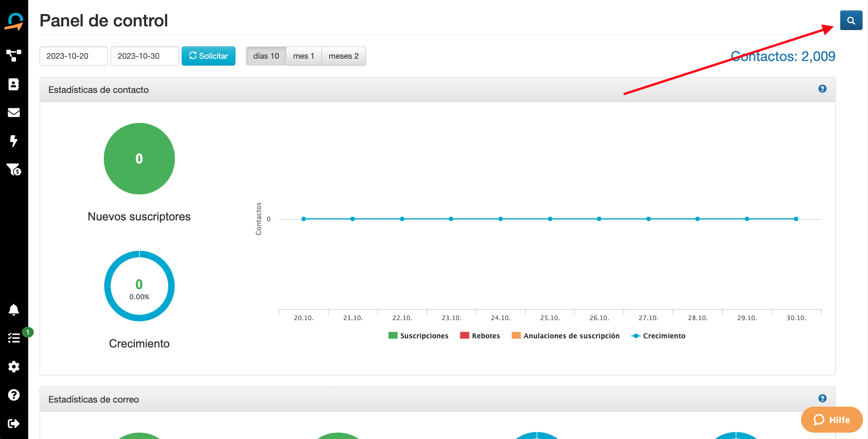Open help for Estadísticas de contacto
This screenshot has height=439, width=868.
pyautogui.click(x=822, y=89)
